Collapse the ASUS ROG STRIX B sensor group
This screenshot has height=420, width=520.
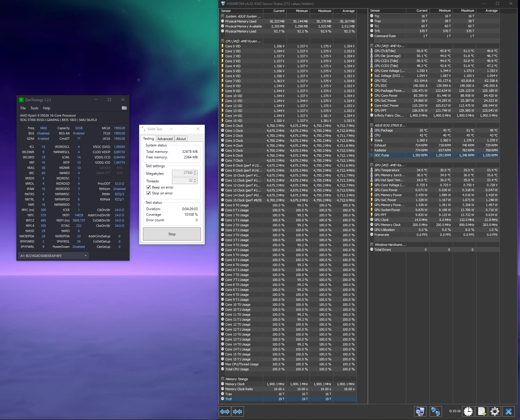click(x=372, y=125)
